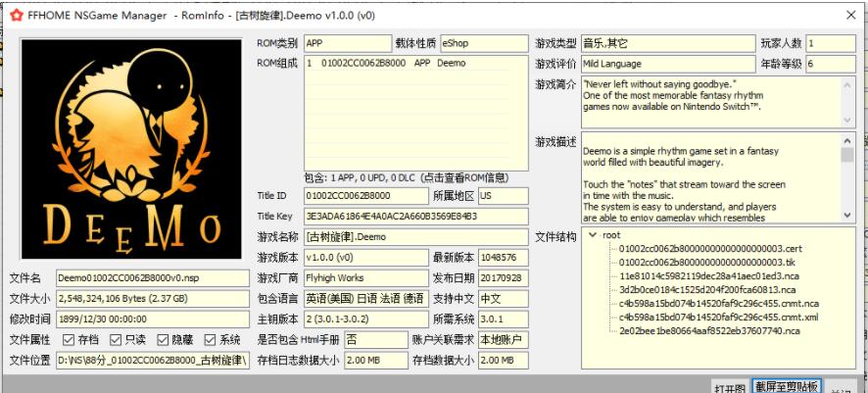Click the 修改时间 modified time field
The width and height of the screenshot is (868, 393).
pyautogui.click(x=153, y=319)
